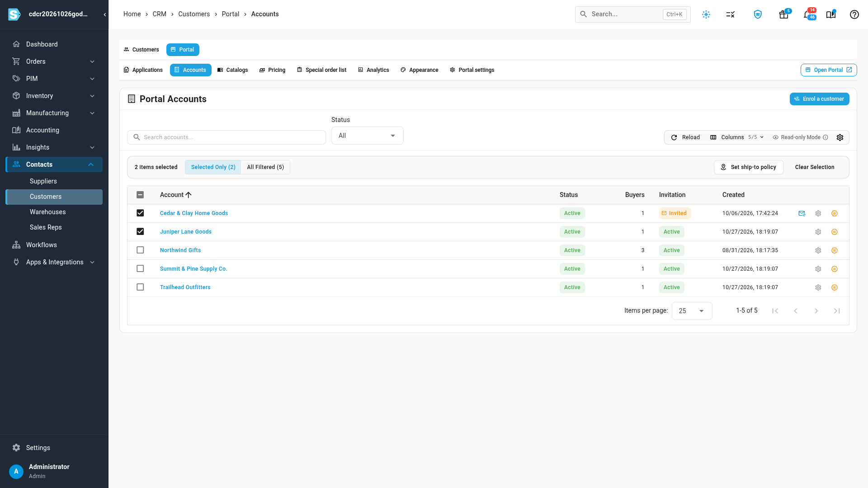The width and height of the screenshot is (868, 488).
Task: Open settings gear for Juniper Lane Goods row
Action: [818, 232]
